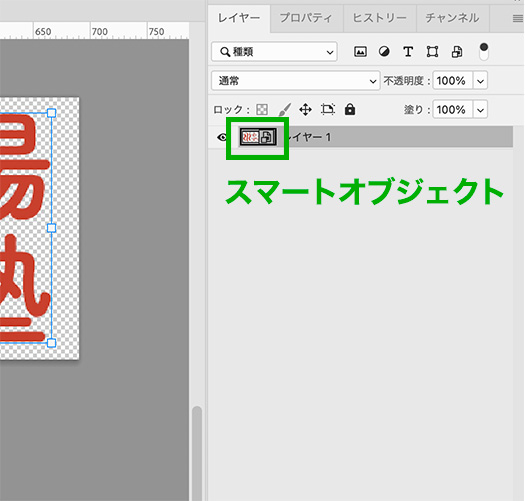
Task: Filter layers by type layer icon
Action: pos(408,52)
